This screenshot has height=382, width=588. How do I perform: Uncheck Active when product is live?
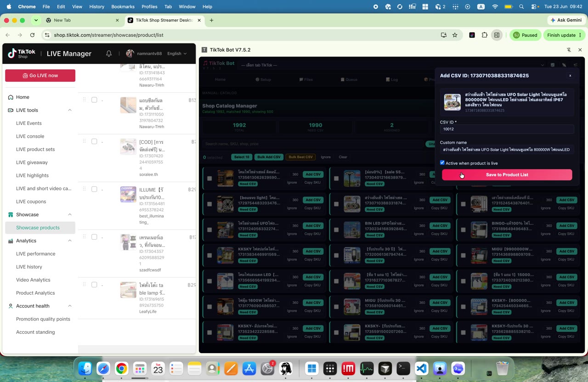tap(442, 163)
